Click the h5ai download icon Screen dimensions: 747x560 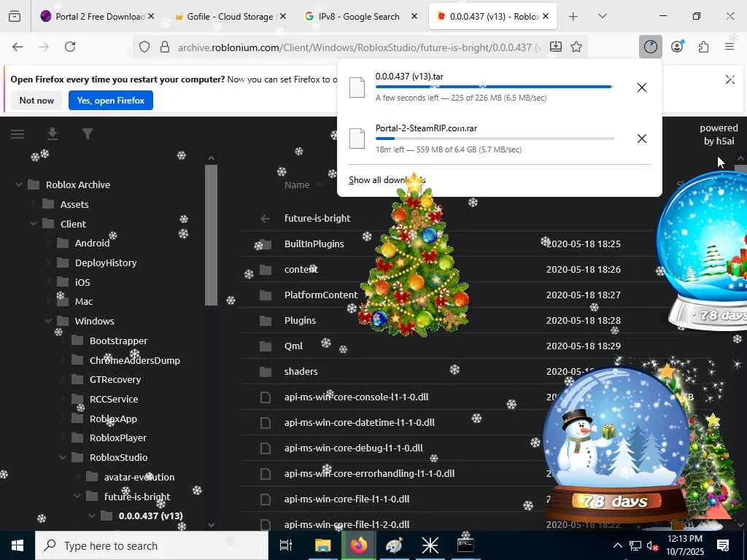[53, 134]
